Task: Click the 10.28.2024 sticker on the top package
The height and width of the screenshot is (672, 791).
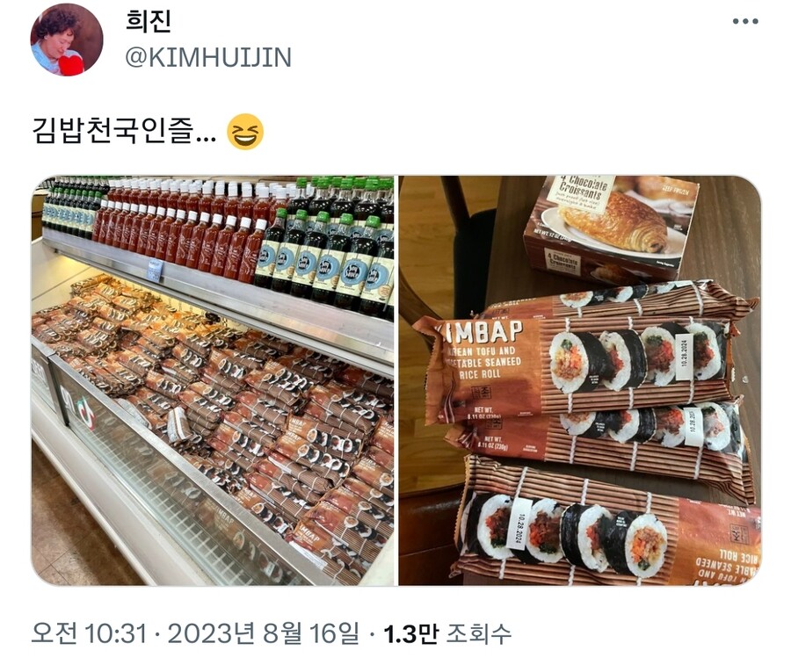Action: (683, 353)
